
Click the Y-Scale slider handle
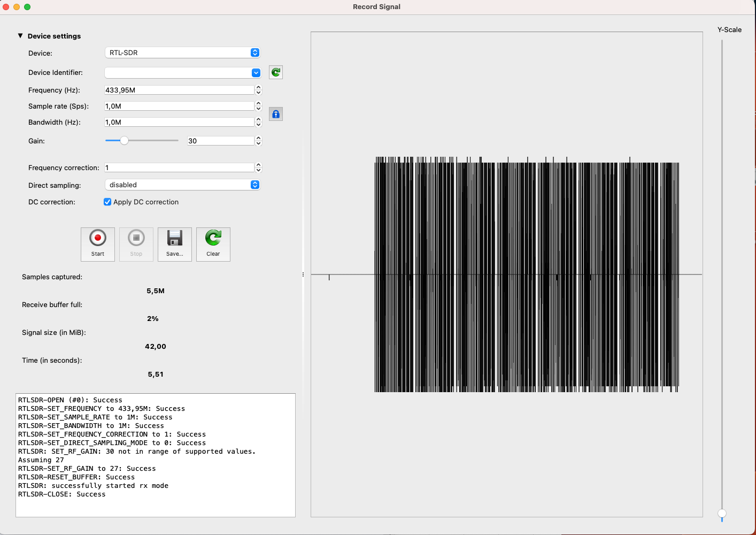tap(722, 514)
